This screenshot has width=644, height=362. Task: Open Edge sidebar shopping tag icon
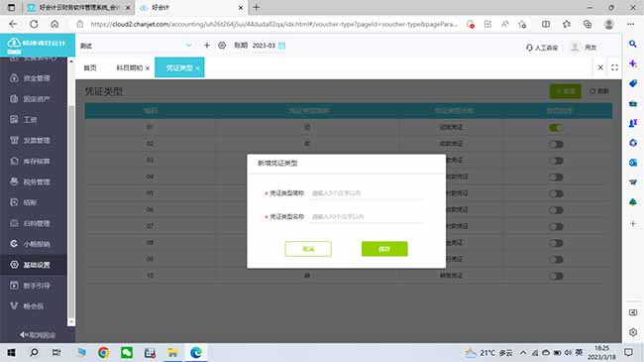(633, 83)
